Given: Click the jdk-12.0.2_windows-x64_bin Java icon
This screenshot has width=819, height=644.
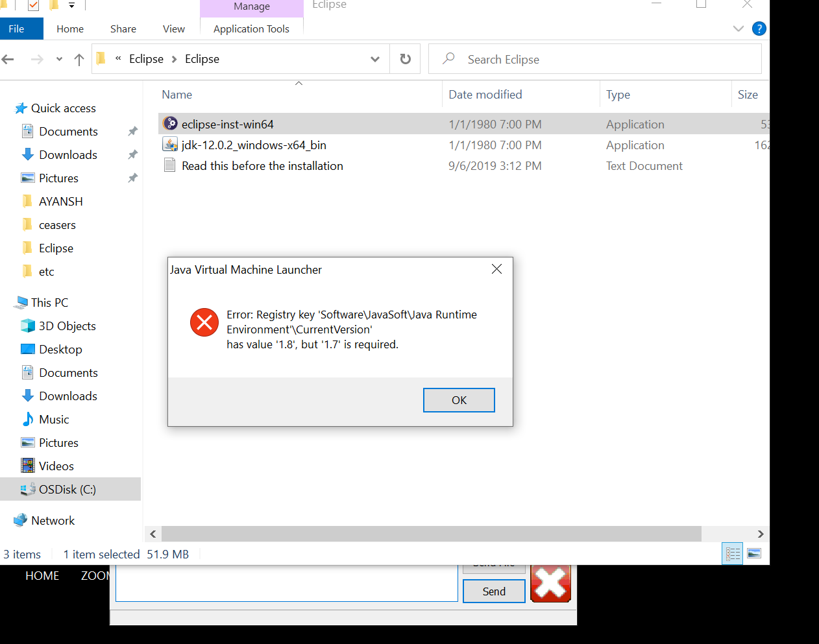Looking at the screenshot, I should click(x=170, y=145).
